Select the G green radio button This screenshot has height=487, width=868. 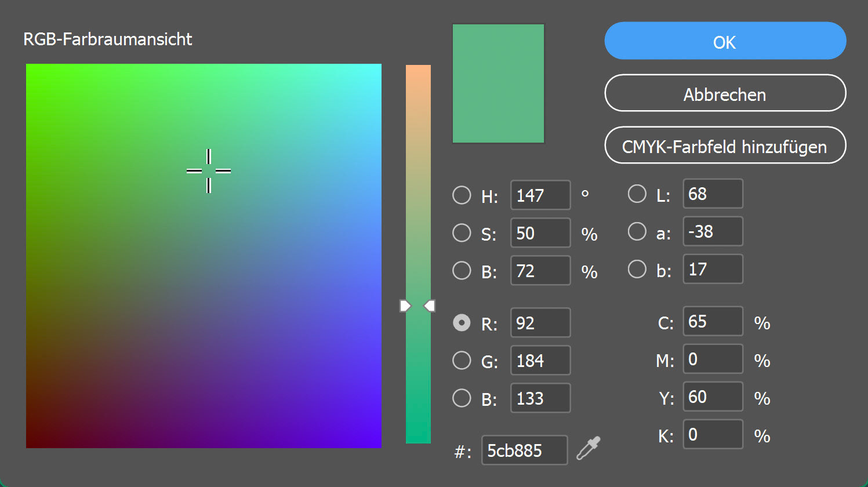click(x=462, y=360)
